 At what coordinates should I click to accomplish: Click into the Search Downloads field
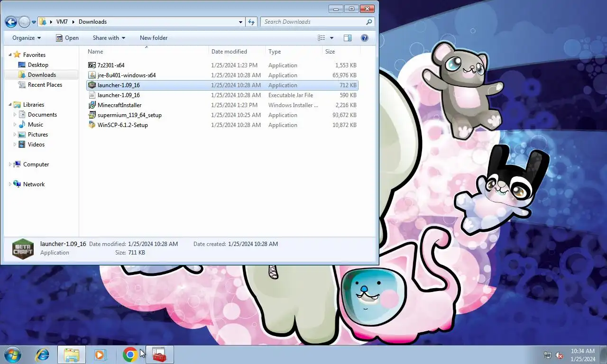313,22
